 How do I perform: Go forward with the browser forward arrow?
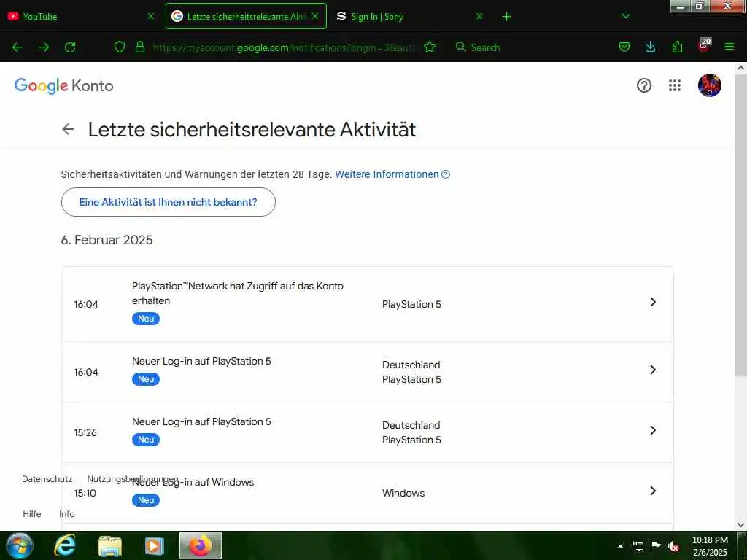[x=44, y=47]
